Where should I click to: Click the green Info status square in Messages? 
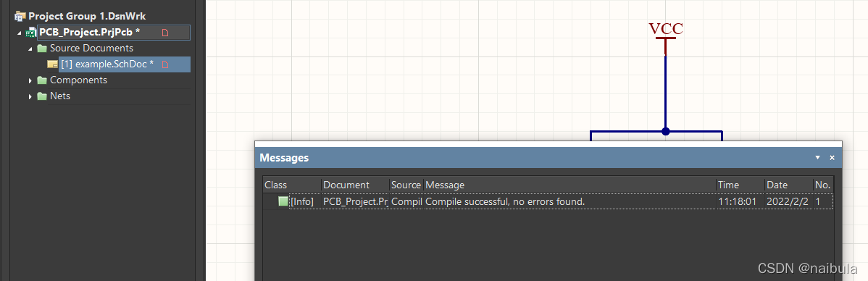click(x=283, y=201)
